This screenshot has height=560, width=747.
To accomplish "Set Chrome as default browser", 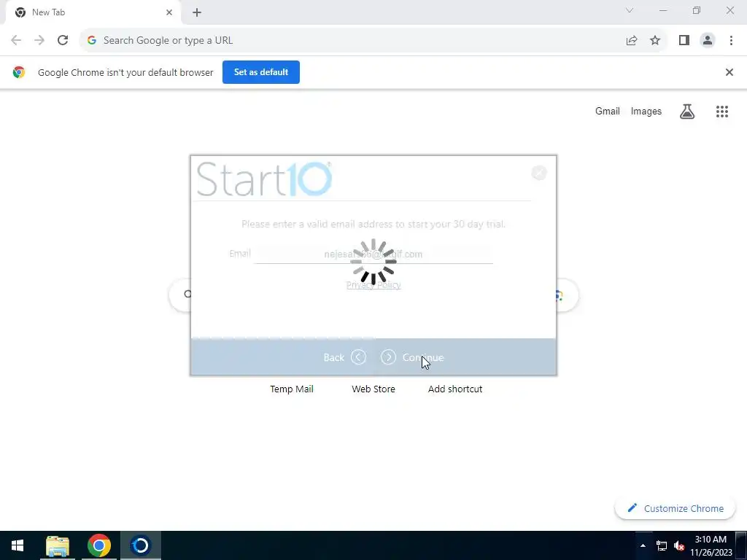I will [x=261, y=72].
